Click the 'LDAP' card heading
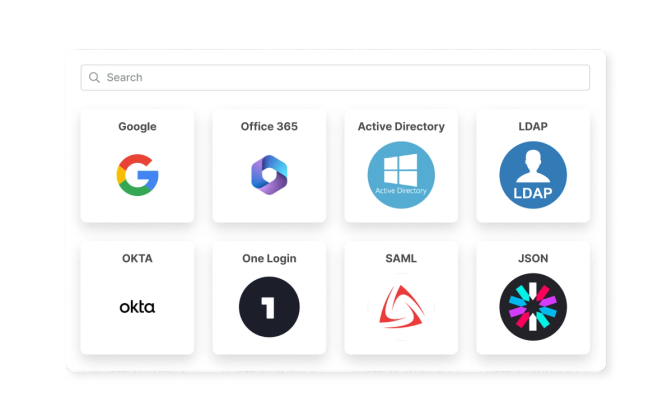 [x=533, y=126]
